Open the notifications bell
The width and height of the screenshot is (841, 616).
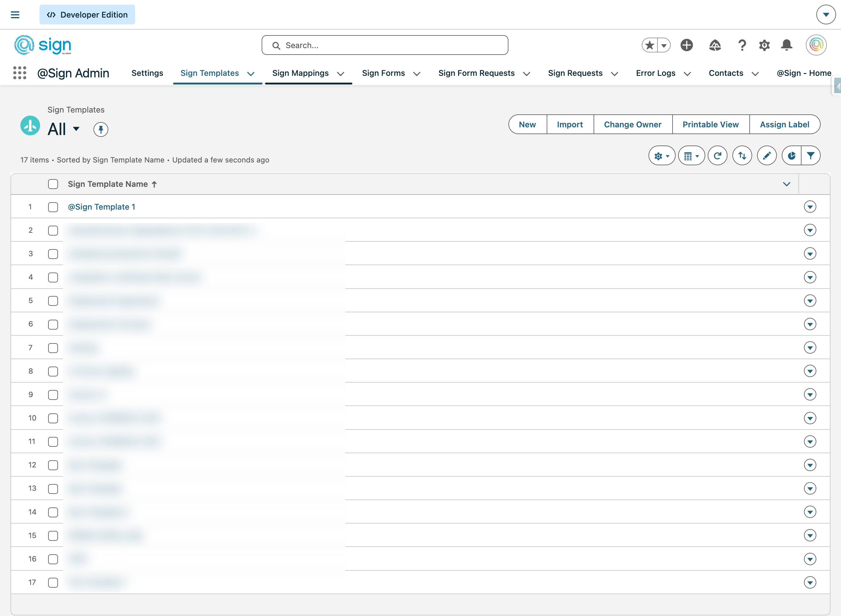(786, 45)
